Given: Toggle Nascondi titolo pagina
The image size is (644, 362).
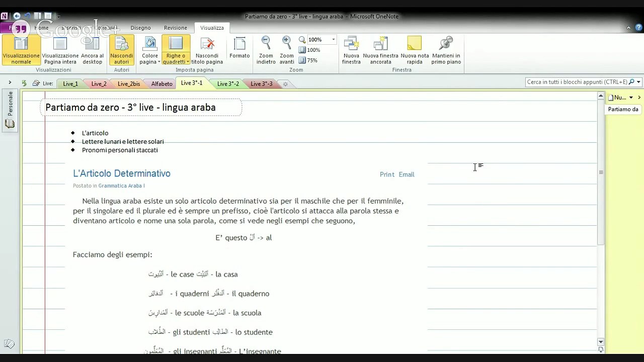Looking at the screenshot, I should pos(207,50).
